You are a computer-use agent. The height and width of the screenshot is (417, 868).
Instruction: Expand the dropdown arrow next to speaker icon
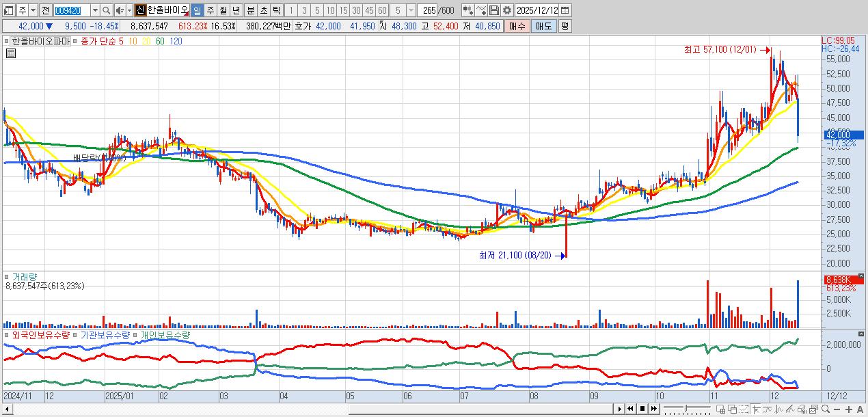click(x=129, y=10)
